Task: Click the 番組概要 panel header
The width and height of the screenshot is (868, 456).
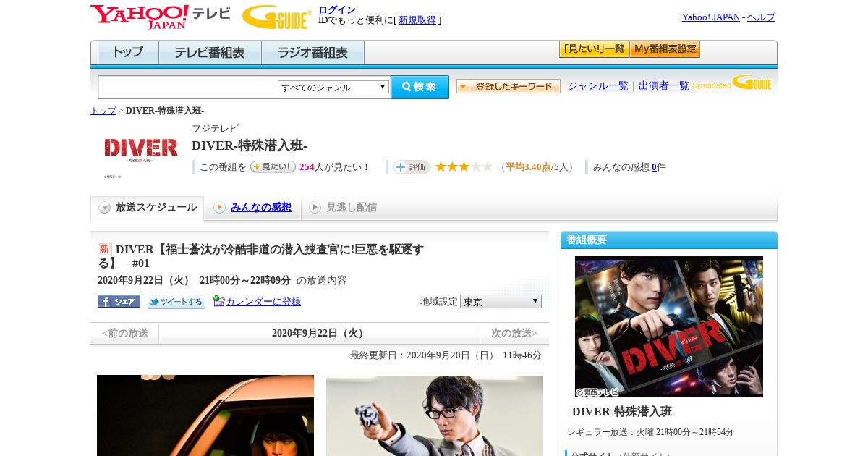Action: (x=669, y=240)
